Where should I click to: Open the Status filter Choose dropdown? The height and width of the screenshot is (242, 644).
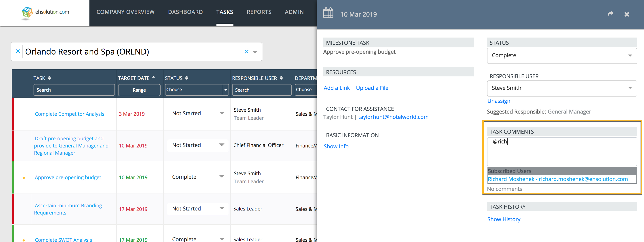click(x=197, y=90)
